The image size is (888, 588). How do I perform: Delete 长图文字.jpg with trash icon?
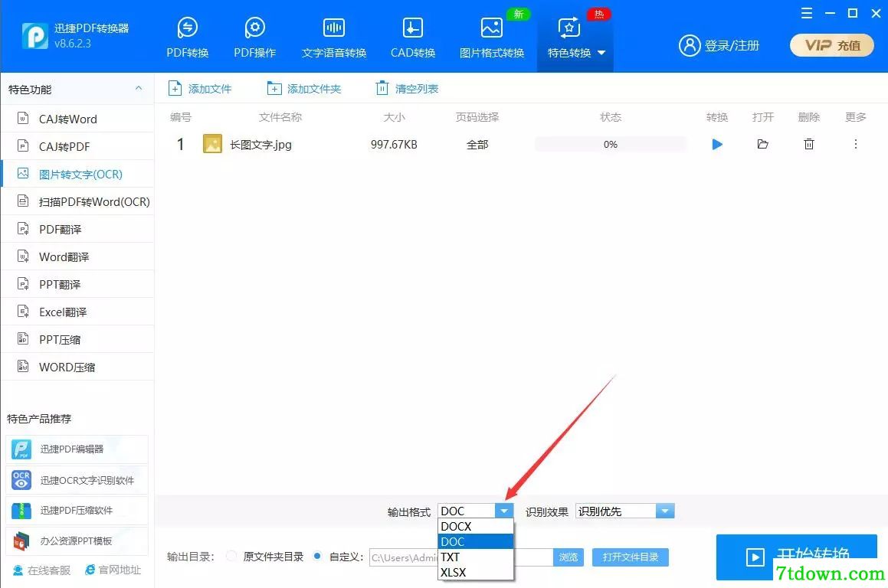[809, 144]
